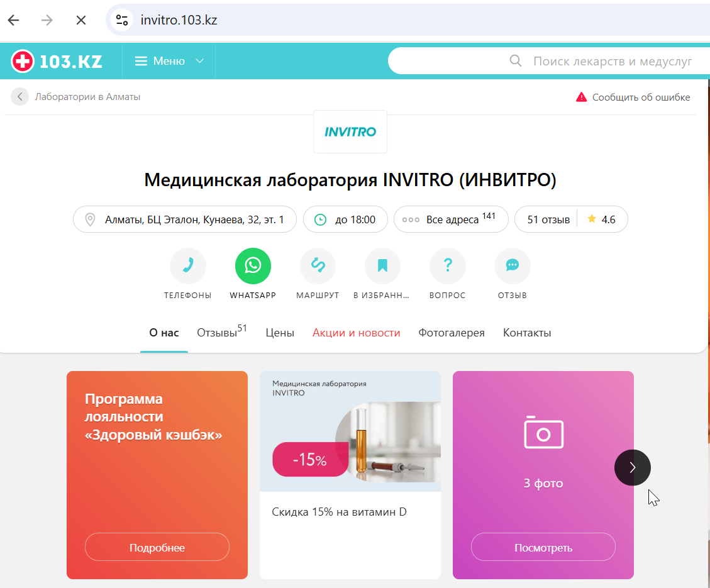
Task: Open the INVITRO logo image
Action: 350,131
